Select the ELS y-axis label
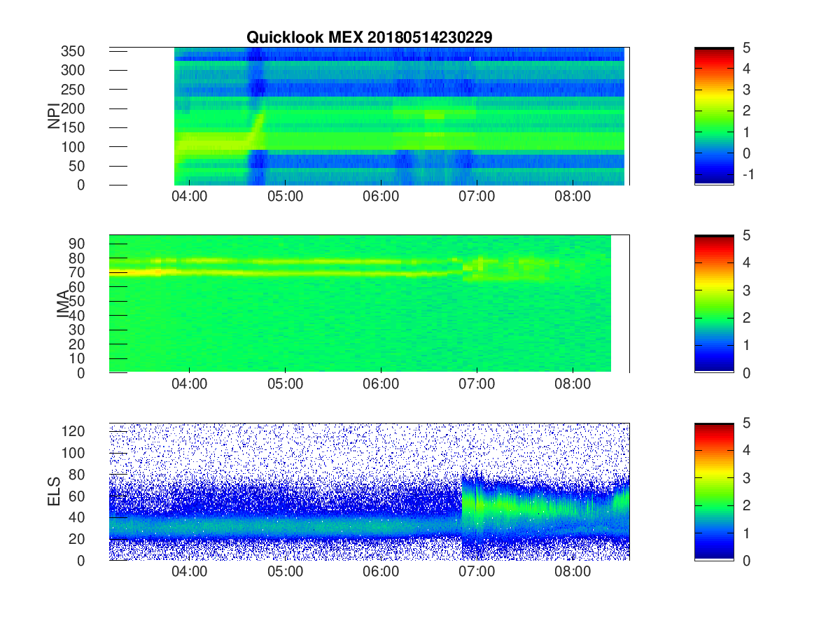This screenshot has height=630, width=840. click(53, 491)
